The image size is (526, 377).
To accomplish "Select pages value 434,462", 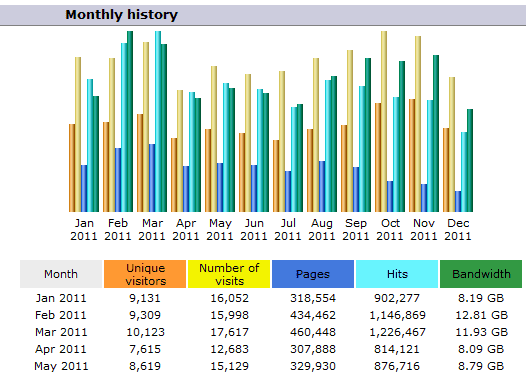I will 313,315.
